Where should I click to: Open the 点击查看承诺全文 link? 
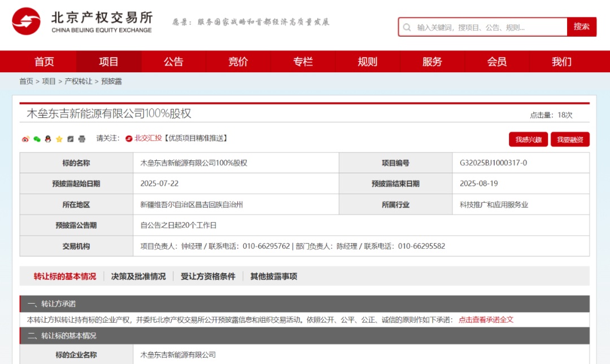[486, 319]
